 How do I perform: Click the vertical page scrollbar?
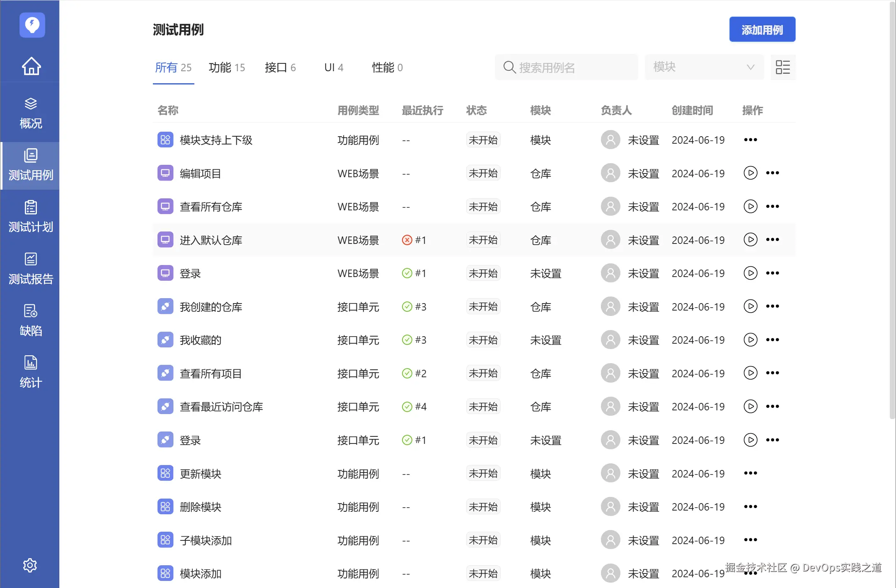point(892,207)
